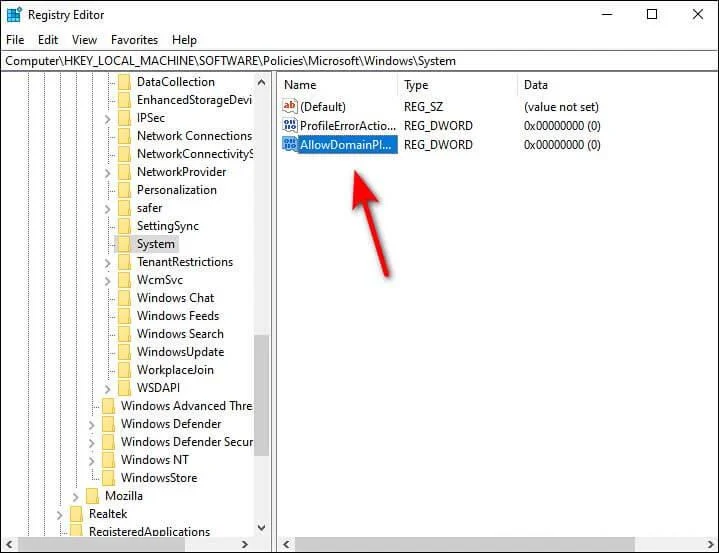Select the RegisteredApplications key
The width and height of the screenshot is (719, 553).
coord(149,531)
